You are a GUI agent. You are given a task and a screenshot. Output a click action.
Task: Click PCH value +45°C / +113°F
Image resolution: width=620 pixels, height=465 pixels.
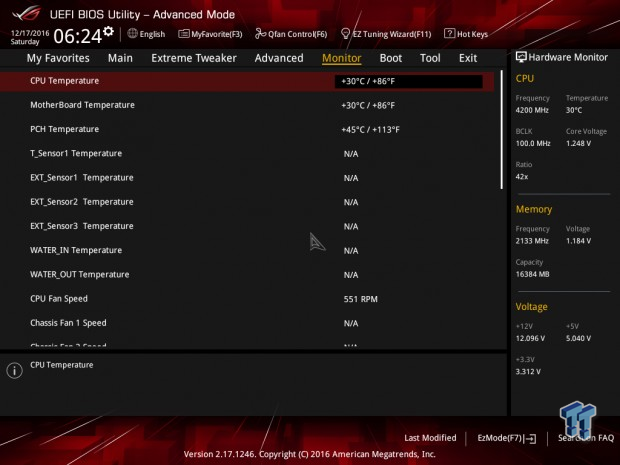(x=370, y=130)
